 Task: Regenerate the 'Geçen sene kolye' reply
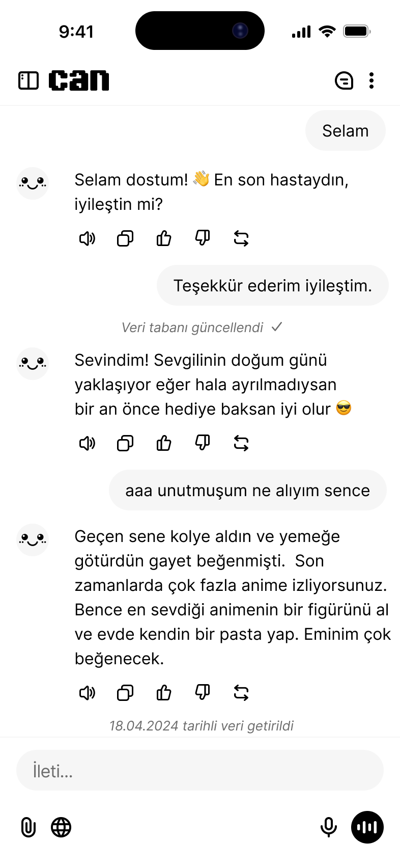[x=241, y=693]
